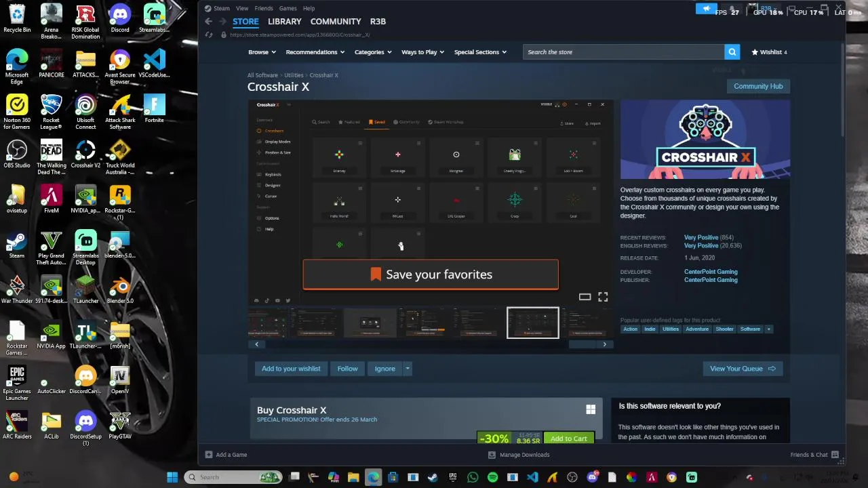Screen dimensions: 868x488
Task: Go back with Steam's back arrow
Action: tap(208, 22)
